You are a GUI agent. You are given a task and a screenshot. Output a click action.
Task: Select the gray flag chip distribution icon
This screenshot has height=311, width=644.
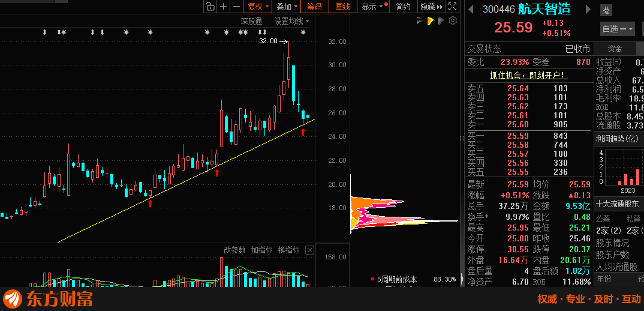point(441,20)
